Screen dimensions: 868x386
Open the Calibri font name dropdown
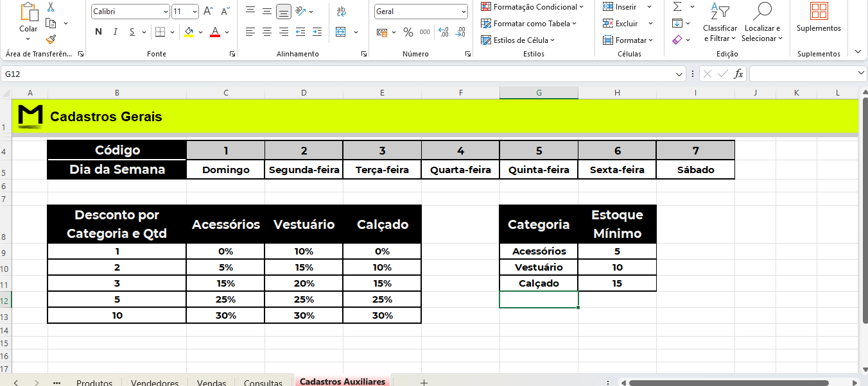point(166,12)
